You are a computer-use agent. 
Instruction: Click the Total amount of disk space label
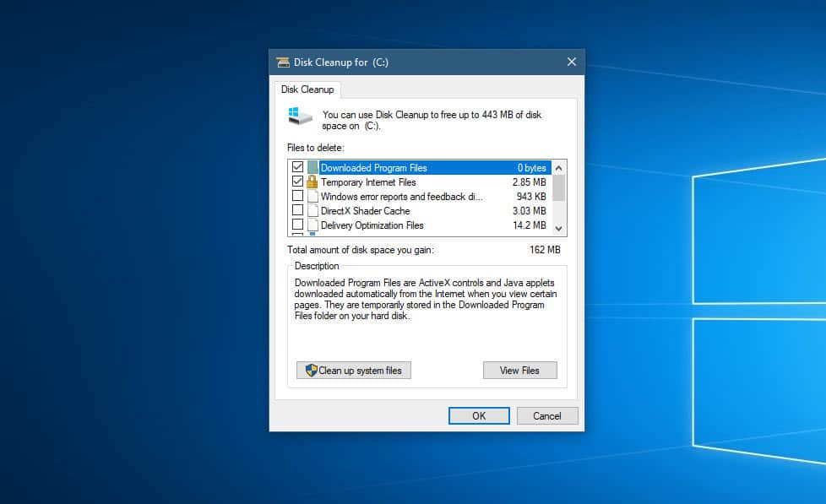tap(361, 250)
